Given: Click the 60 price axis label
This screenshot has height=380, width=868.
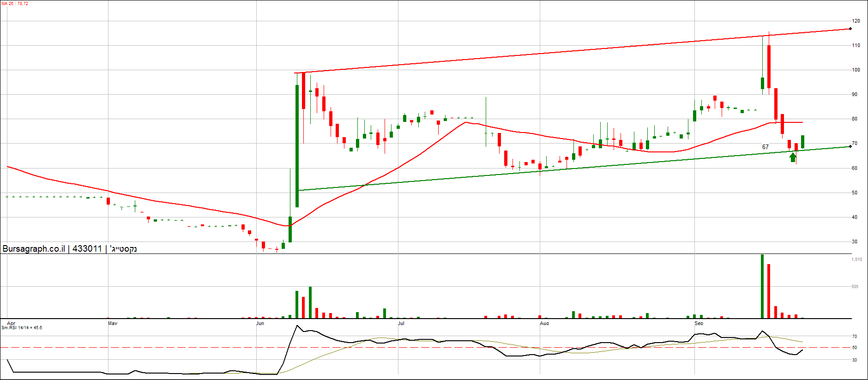Looking at the screenshot, I should (x=855, y=168).
